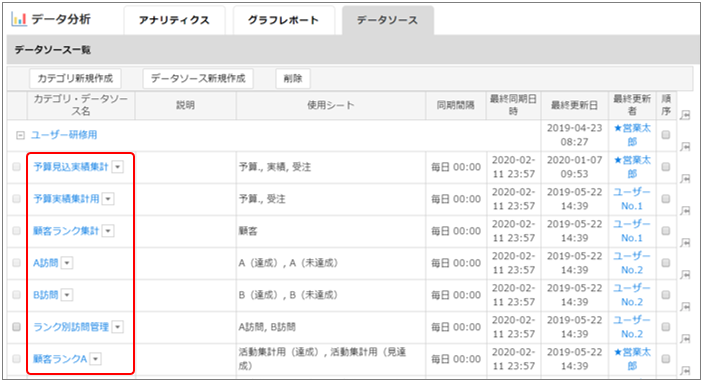Click the pin icon beside 顧客ランク集計 row
The height and width of the screenshot is (382, 704).
pyautogui.click(x=685, y=243)
